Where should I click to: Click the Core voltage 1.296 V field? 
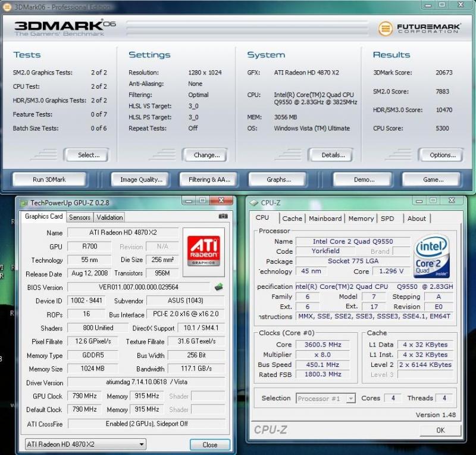392,271
